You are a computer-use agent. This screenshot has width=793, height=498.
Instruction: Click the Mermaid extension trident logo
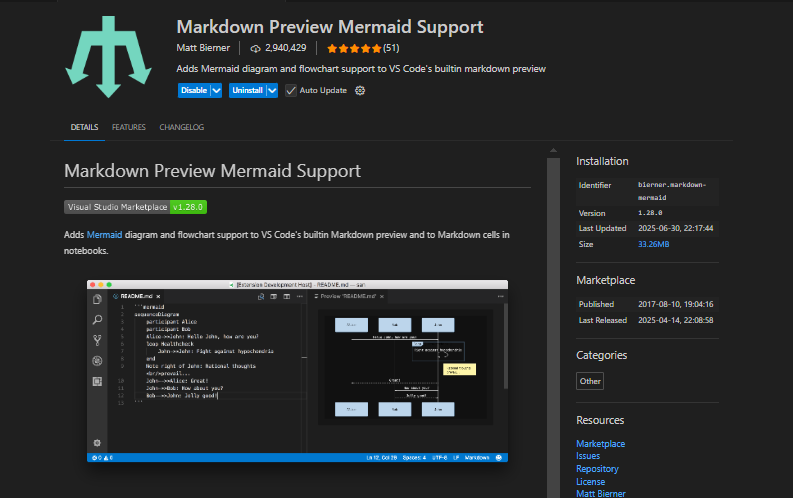click(x=108, y=57)
